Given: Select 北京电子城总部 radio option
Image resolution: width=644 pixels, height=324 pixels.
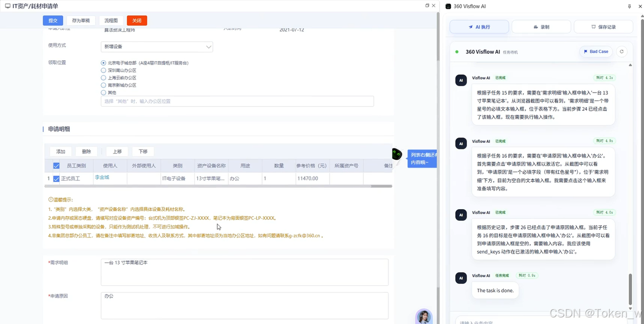Looking at the screenshot, I should pyautogui.click(x=104, y=63).
